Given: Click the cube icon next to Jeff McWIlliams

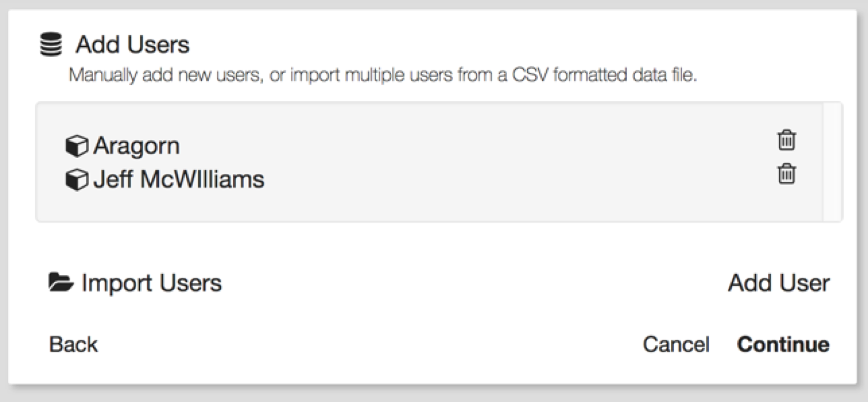Looking at the screenshot, I should coord(77,180).
